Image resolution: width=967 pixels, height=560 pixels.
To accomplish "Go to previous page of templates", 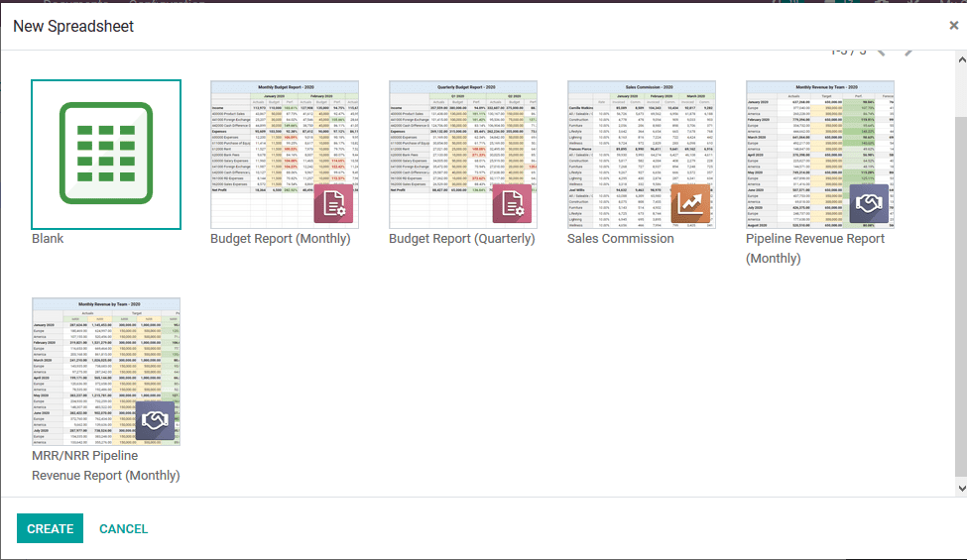I will pyautogui.click(x=881, y=50).
